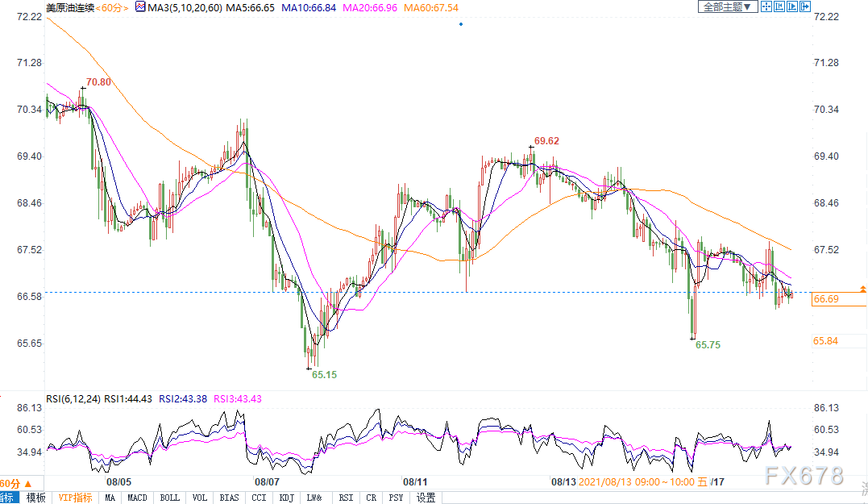Click the chart playback axis icon
Viewport: 868px width, 504px height.
click(x=792, y=6)
